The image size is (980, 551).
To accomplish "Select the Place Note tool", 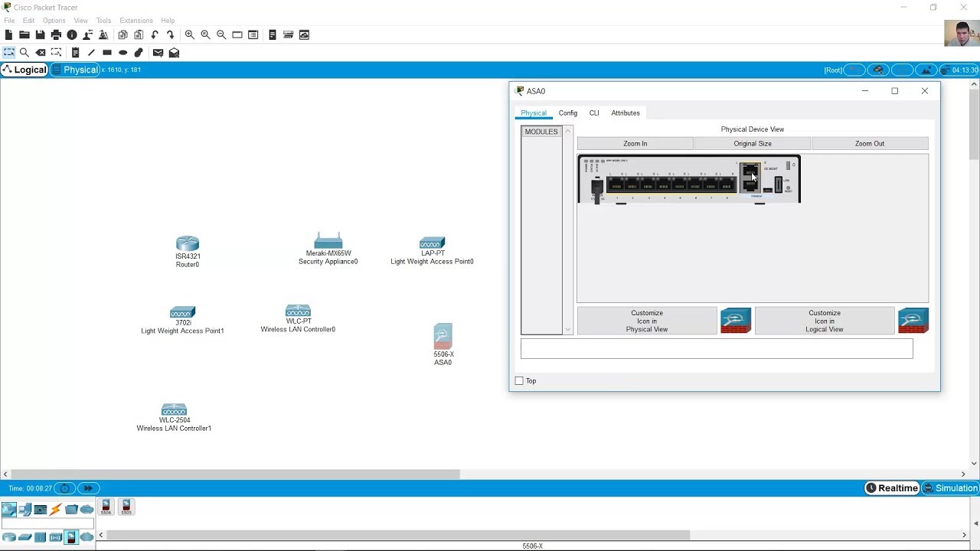I will click(75, 52).
